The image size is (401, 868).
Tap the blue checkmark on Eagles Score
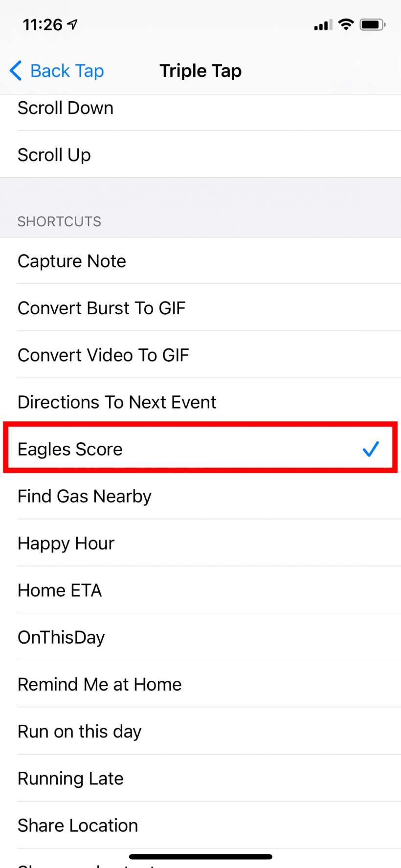coord(371,449)
